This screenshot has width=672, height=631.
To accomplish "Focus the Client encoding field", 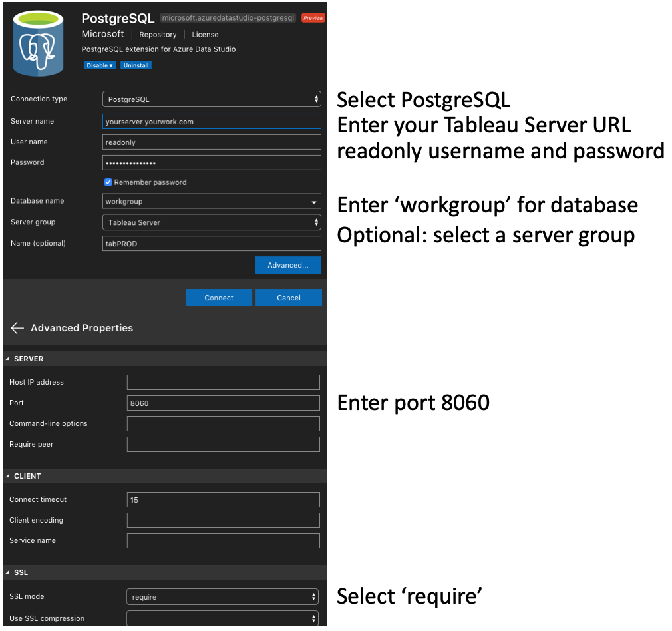I will coord(224,520).
